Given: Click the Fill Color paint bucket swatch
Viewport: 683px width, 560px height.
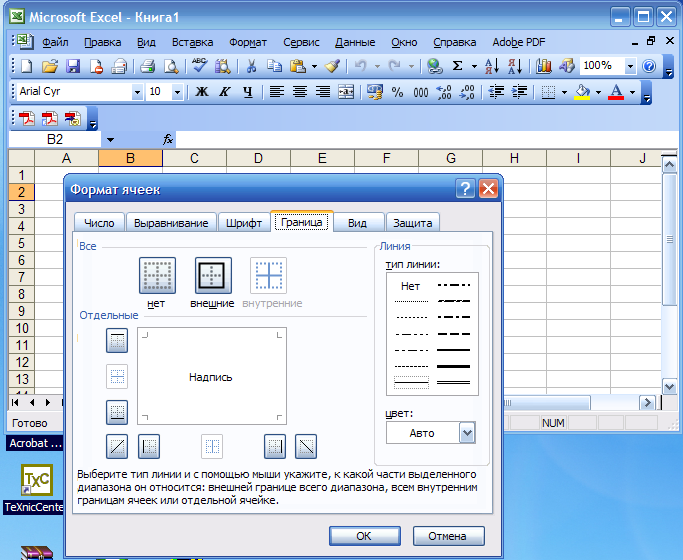Looking at the screenshot, I should point(582,92).
